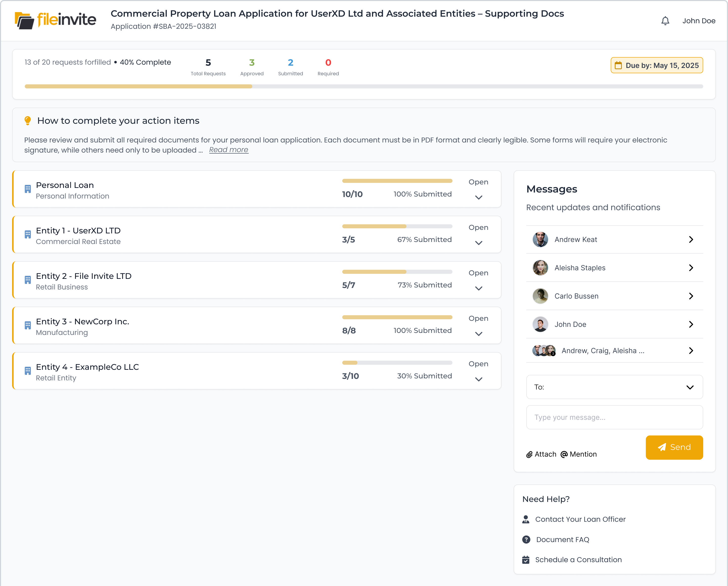Click the calendar icon in due date badge

(618, 65)
